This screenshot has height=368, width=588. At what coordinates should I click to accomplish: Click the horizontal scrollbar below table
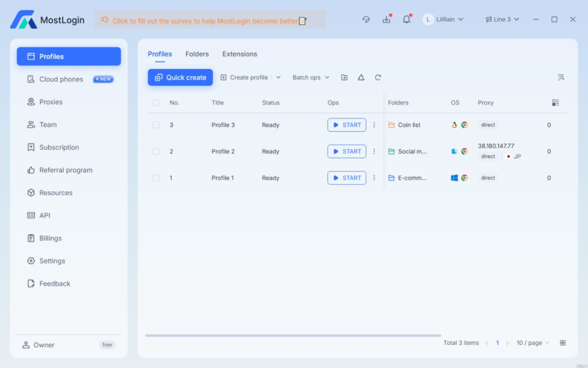point(293,335)
